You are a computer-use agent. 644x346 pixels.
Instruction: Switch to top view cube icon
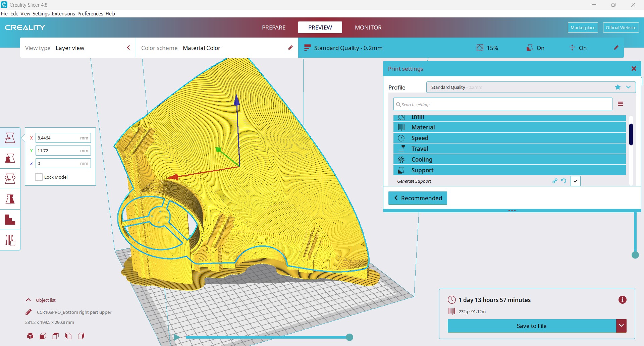pyautogui.click(x=56, y=336)
